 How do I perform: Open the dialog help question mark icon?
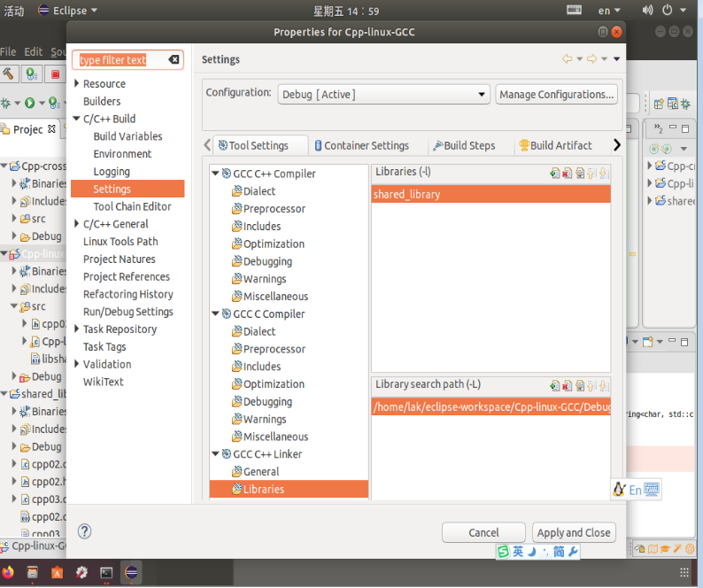84,531
